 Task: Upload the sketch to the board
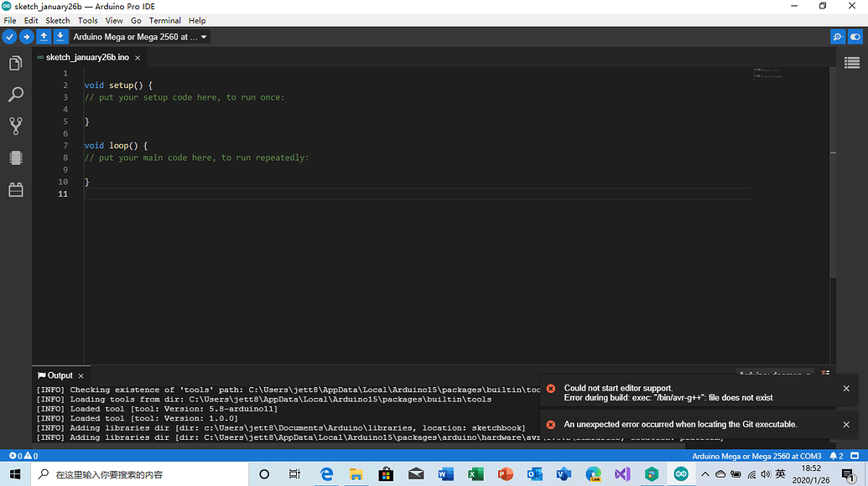(x=25, y=37)
